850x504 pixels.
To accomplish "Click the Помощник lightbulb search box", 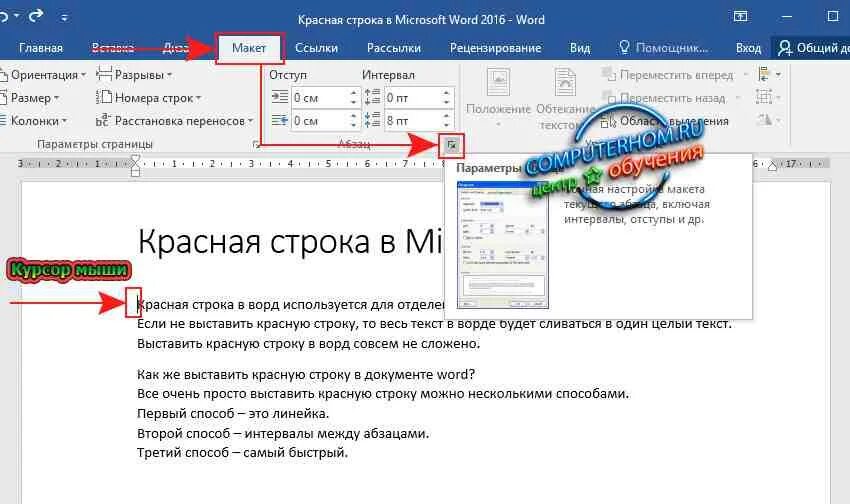I will point(663,48).
